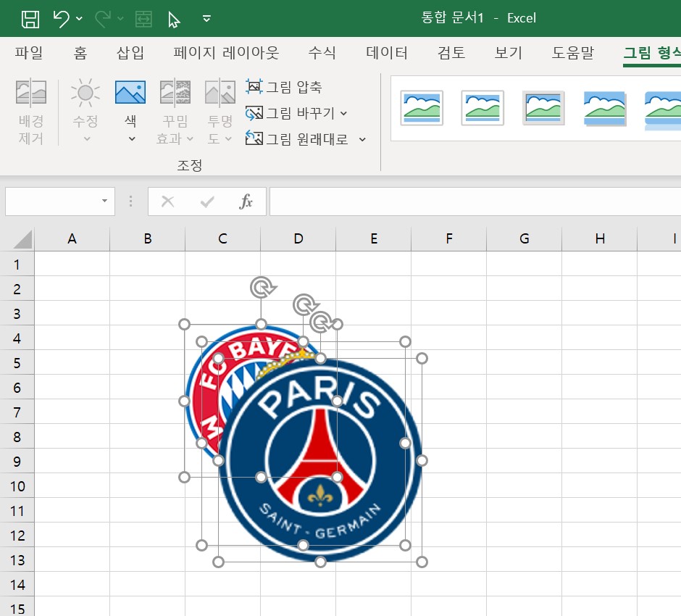Open the 도움말 tab
Viewport: 681px width, 616px height.
(x=572, y=53)
